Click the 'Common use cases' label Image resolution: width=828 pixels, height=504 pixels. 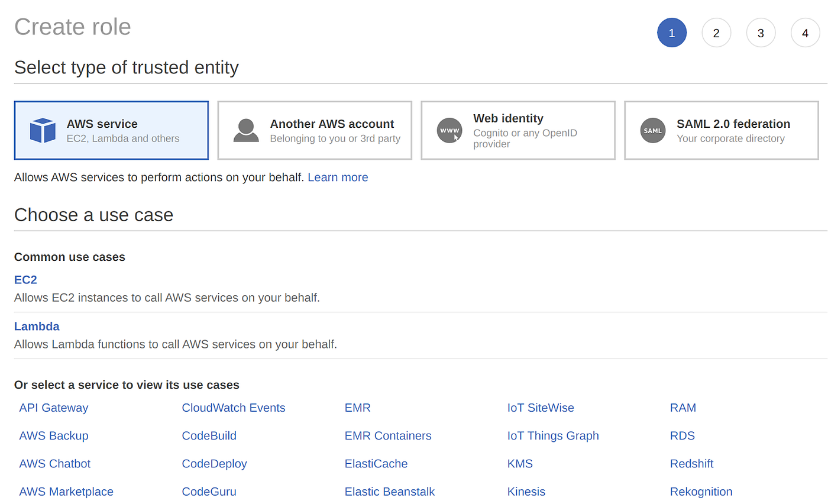pos(70,257)
